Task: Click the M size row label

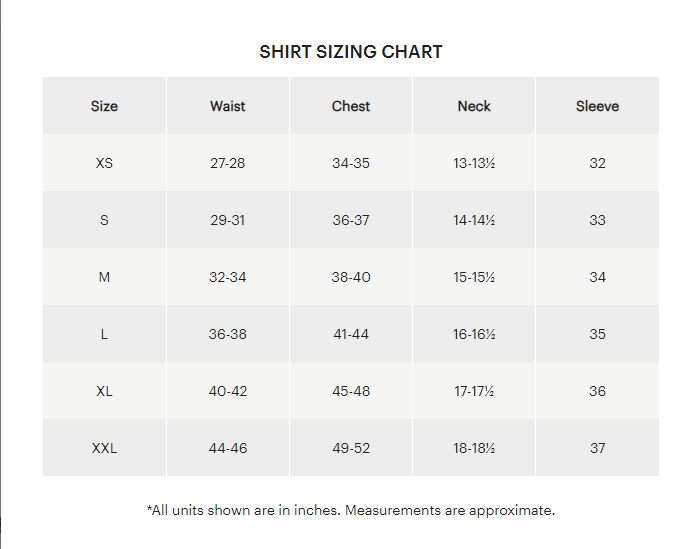Action: (104, 277)
